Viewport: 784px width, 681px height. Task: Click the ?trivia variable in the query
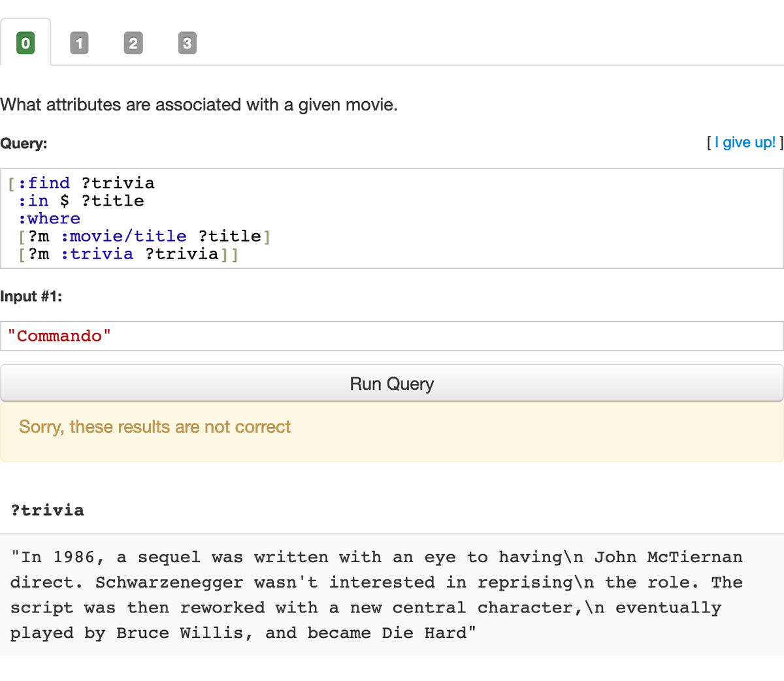coord(118,183)
